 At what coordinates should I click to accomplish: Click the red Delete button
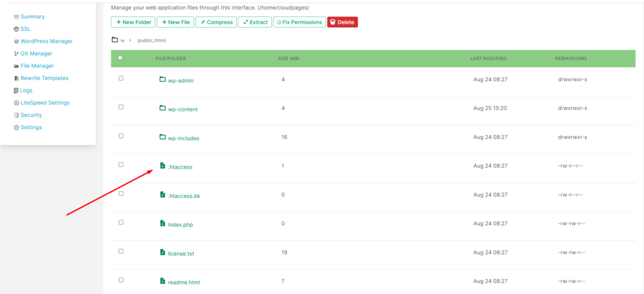pos(343,22)
